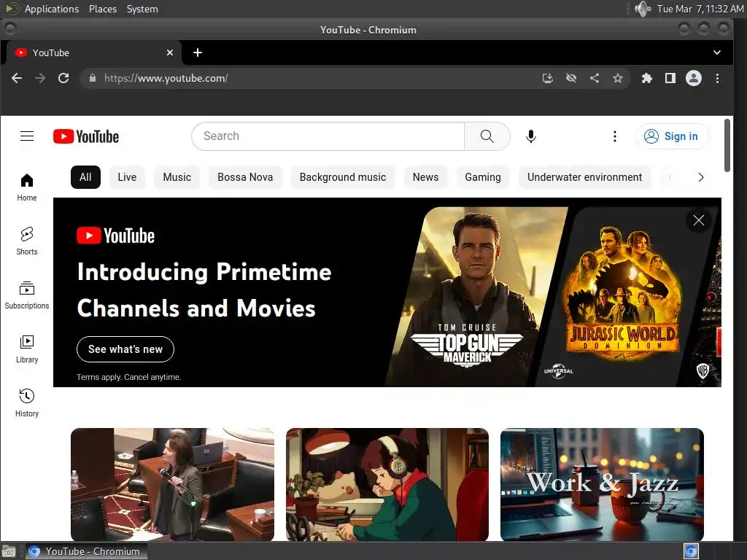Image resolution: width=747 pixels, height=560 pixels.
Task: Select the Music filter chip
Action: click(177, 177)
